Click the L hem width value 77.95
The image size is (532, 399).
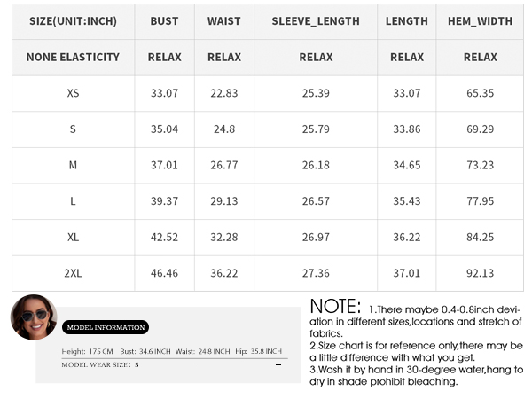click(x=480, y=201)
